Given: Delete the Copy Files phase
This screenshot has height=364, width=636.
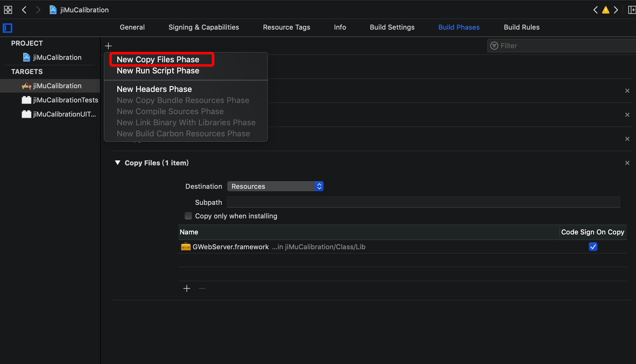Looking at the screenshot, I should (x=627, y=163).
